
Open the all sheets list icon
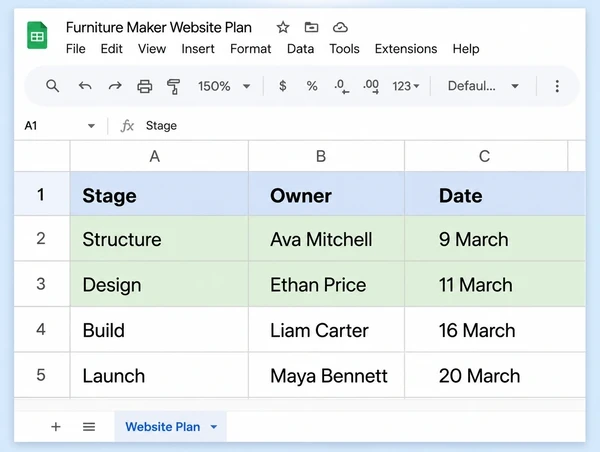89,427
